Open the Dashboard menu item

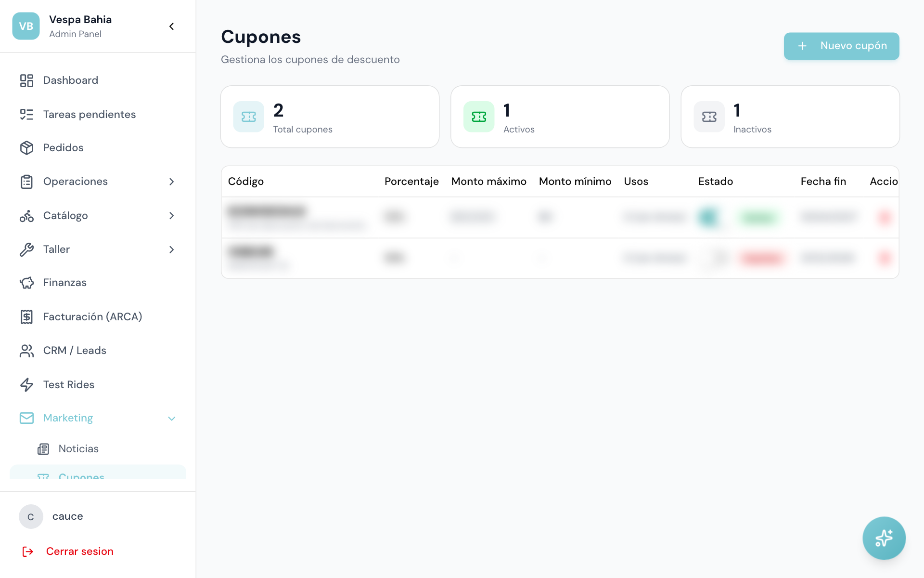pyautogui.click(x=98, y=80)
